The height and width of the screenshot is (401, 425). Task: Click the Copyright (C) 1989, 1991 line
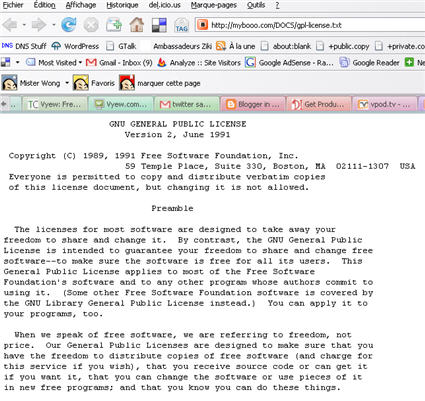(x=154, y=156)
